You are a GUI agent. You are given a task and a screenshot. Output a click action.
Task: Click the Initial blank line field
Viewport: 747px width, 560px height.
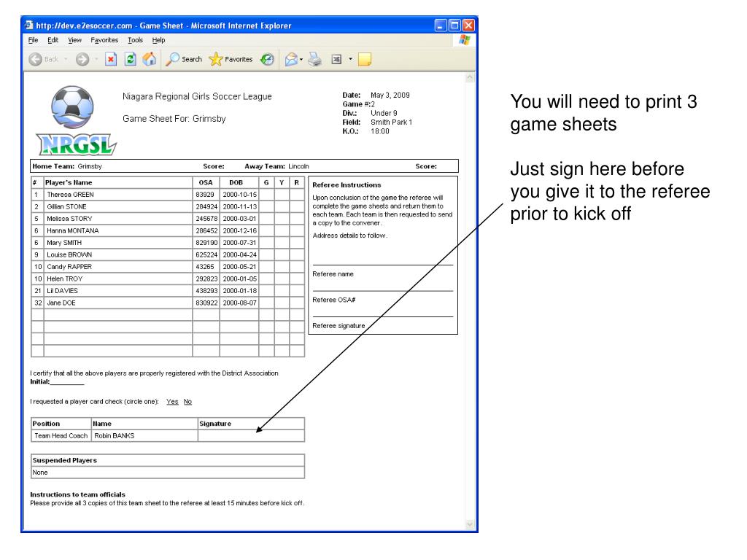(x=67, y=382)
